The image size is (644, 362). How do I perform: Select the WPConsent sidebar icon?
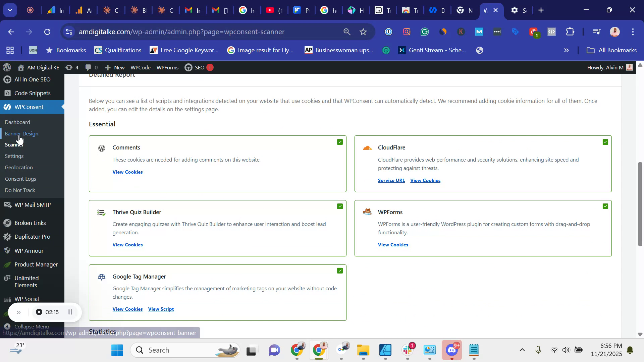pos(7,107)
